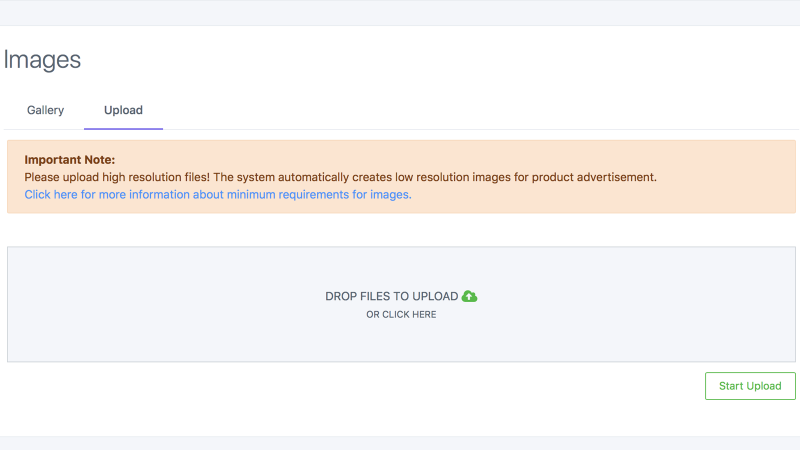Switch to the Gallery tab
The image size is (800, 450).
pyautogui.click(x=45, y=110)
